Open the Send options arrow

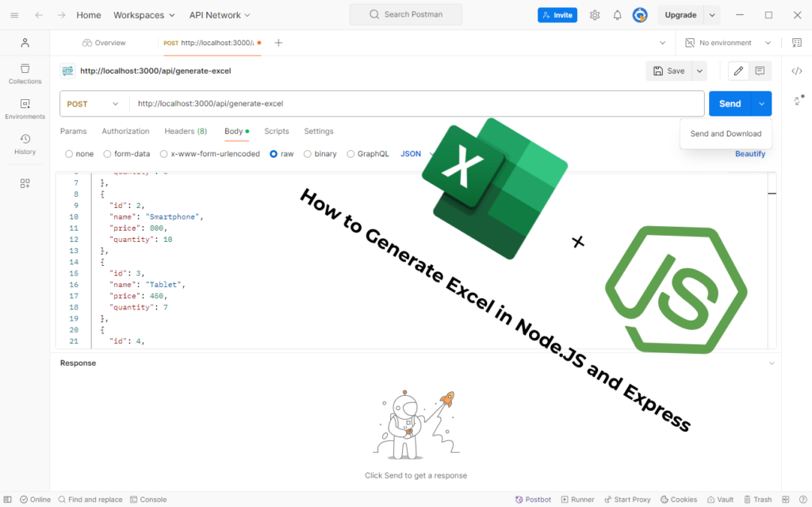tap(762, 104)
